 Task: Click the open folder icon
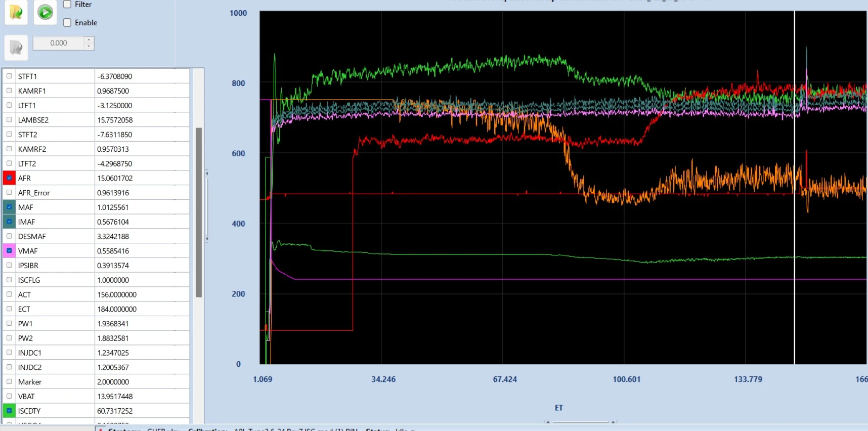coord(16,12)
